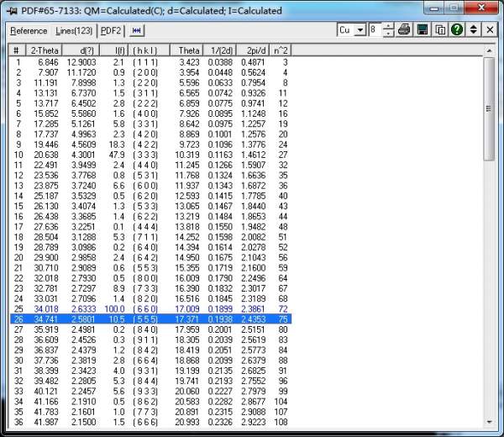The image size is (504, 437).
Task: Select the ( 4 4 0 ) reflection row
Action: 150,166
